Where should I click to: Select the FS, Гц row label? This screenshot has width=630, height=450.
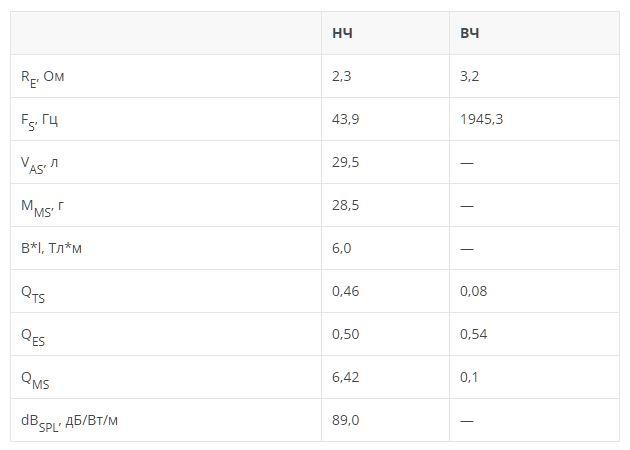pos(39,121)
